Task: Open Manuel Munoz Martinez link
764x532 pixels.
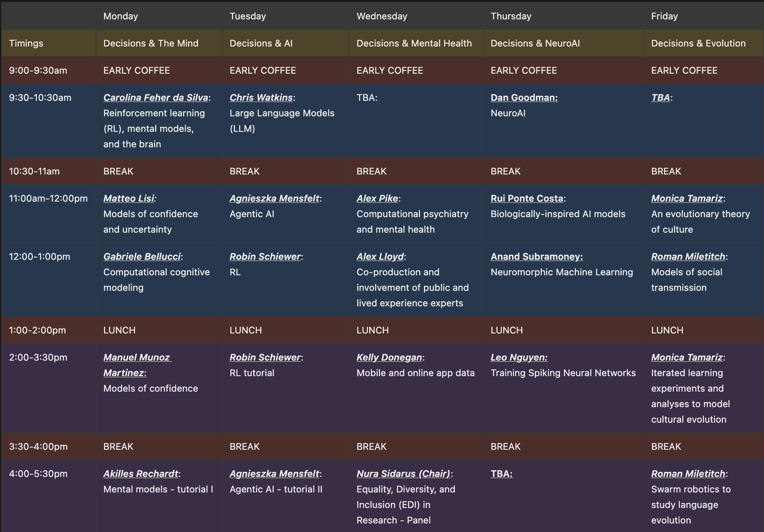Action: point(137,358)
